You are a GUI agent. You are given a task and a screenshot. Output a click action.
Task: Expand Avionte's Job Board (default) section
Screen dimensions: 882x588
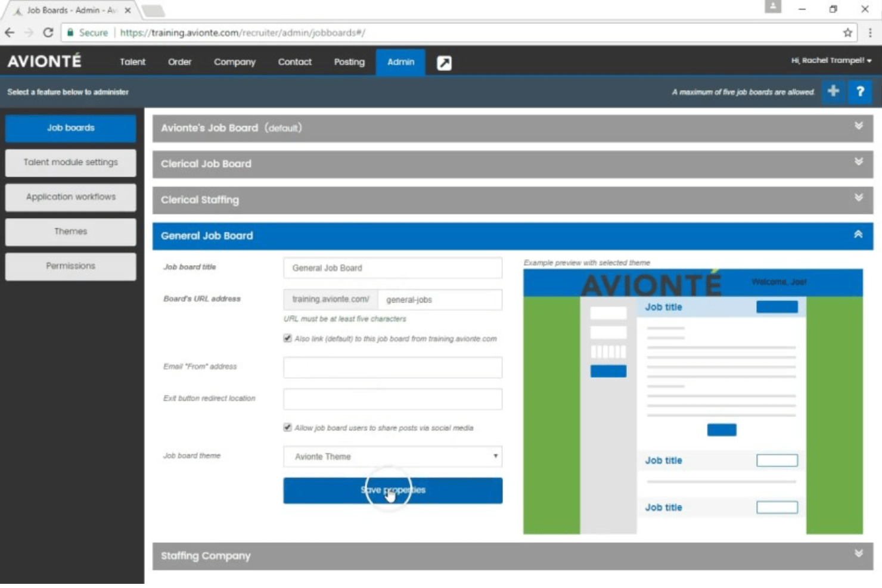[513, 128]
